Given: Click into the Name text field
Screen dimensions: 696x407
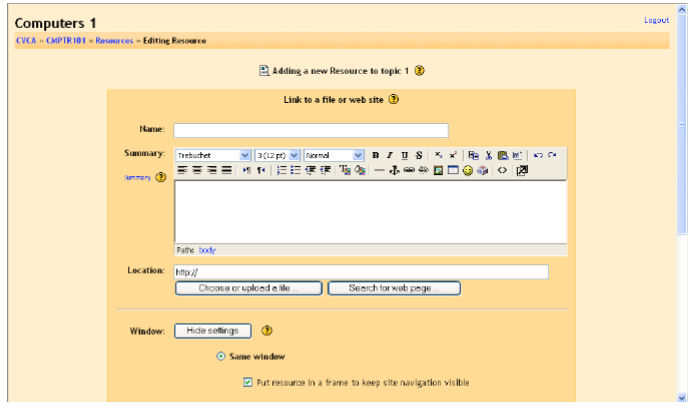Looking at the screenshot, I should 311,130.
